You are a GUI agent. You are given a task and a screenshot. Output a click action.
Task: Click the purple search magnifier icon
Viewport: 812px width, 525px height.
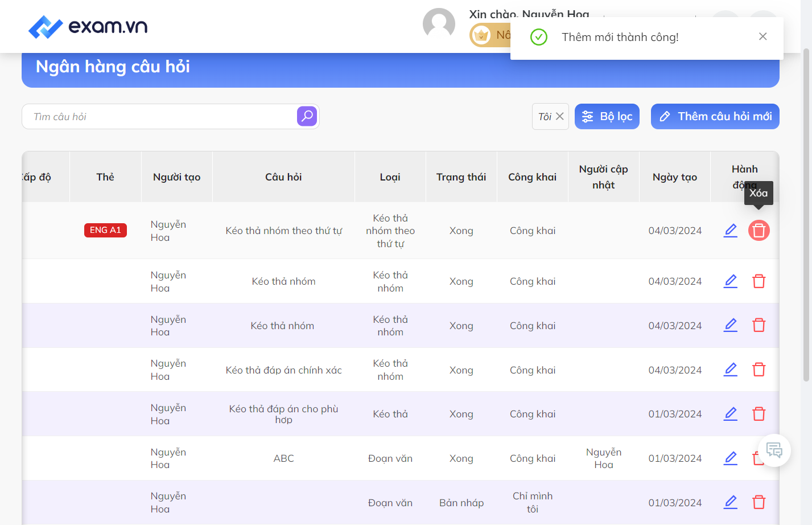click(x=307, y=116)
